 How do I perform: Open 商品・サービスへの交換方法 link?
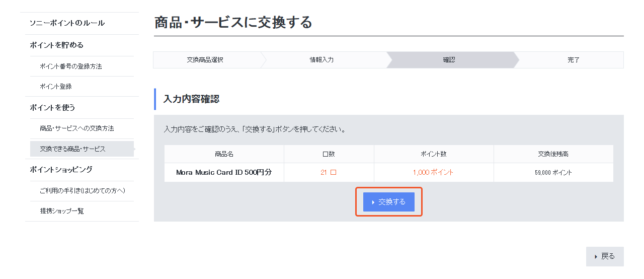[x=77, y=128]
